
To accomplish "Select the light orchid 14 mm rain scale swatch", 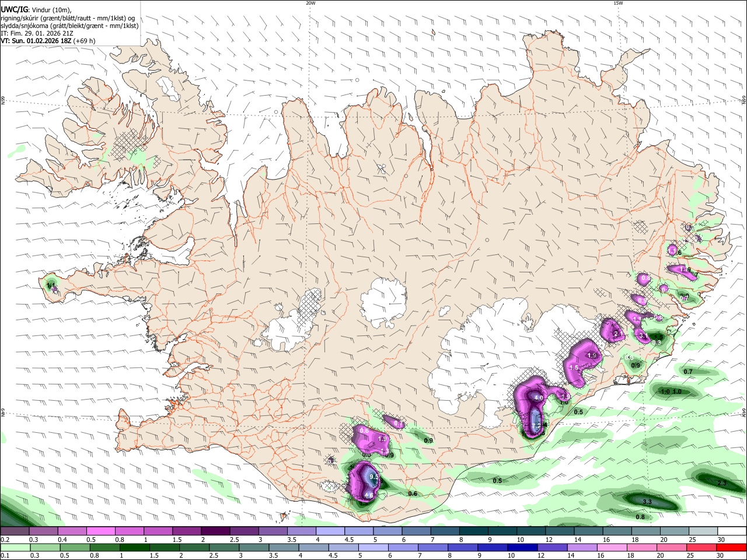I will click(582, 547).
